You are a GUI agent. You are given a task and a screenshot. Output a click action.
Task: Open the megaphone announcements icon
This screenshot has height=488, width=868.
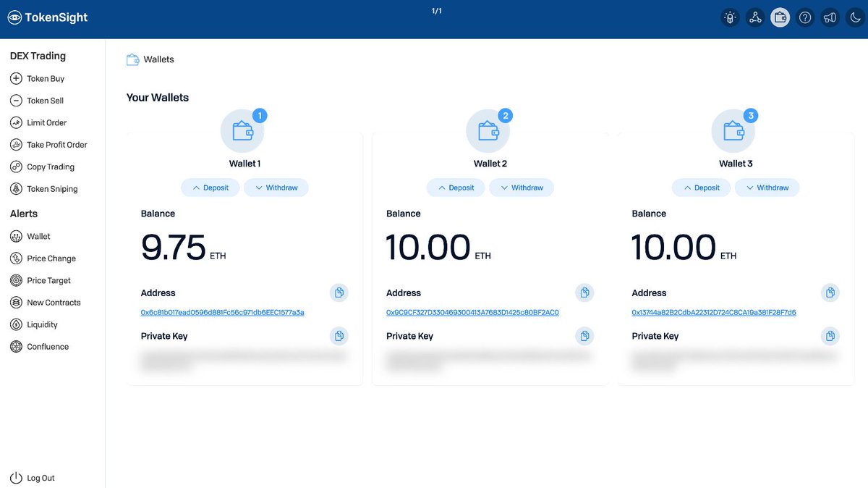click(x=829, y=17)
